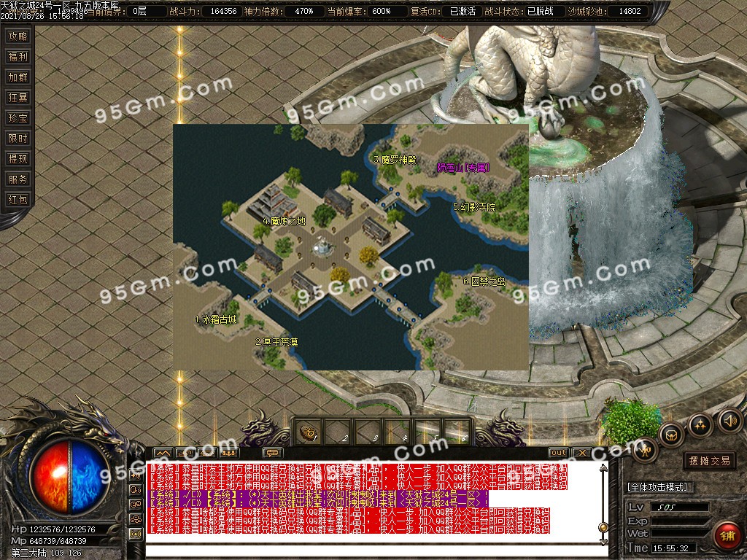
Task: Open the chat bubble message icon
Action: pyautogui.click(x=273, y=453)
